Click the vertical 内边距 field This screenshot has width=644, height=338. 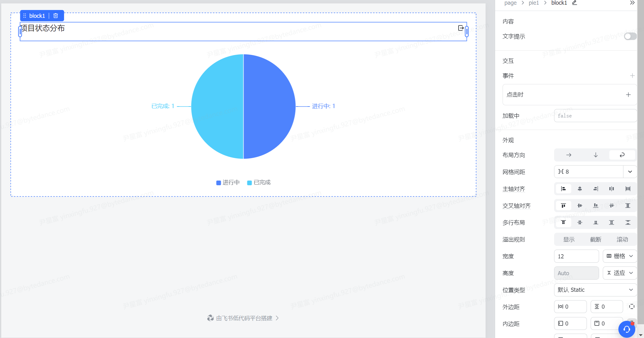(607, 324)
